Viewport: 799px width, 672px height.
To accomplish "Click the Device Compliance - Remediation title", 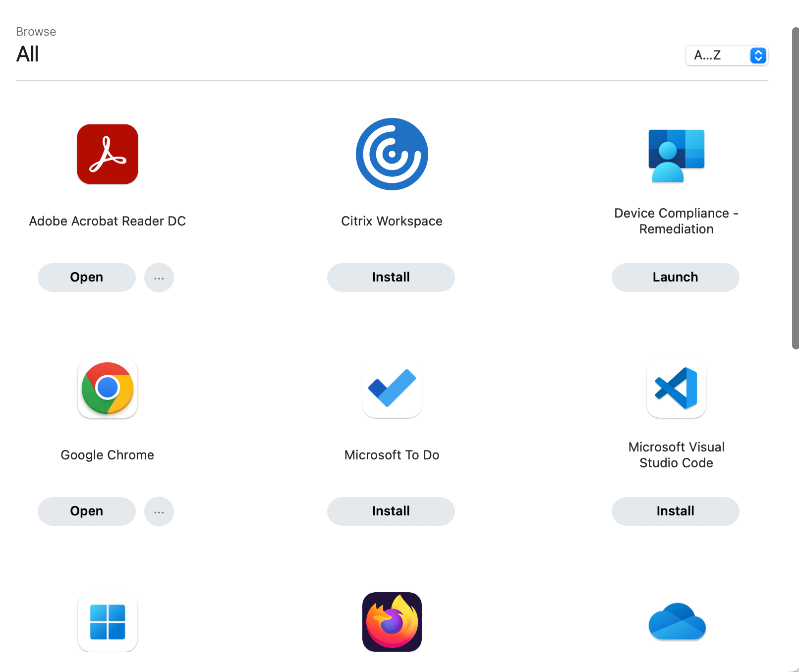I will [677, 221].
